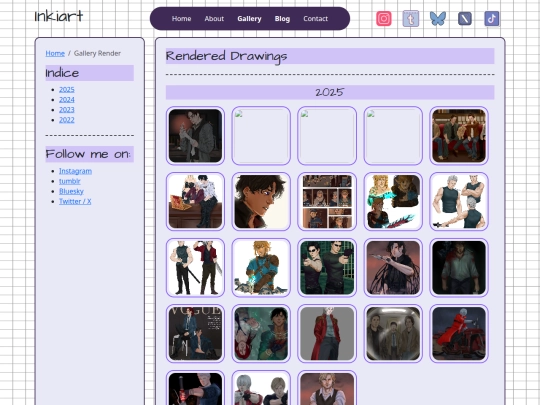
Task: Open the first broken image placeholder in 2025
Action: pyautogui.click(x=261, y=136)
